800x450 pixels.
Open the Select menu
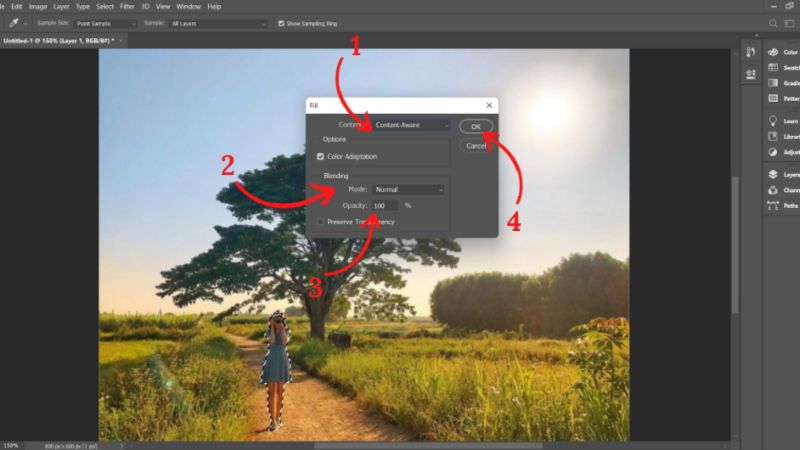tap(105, 7)
